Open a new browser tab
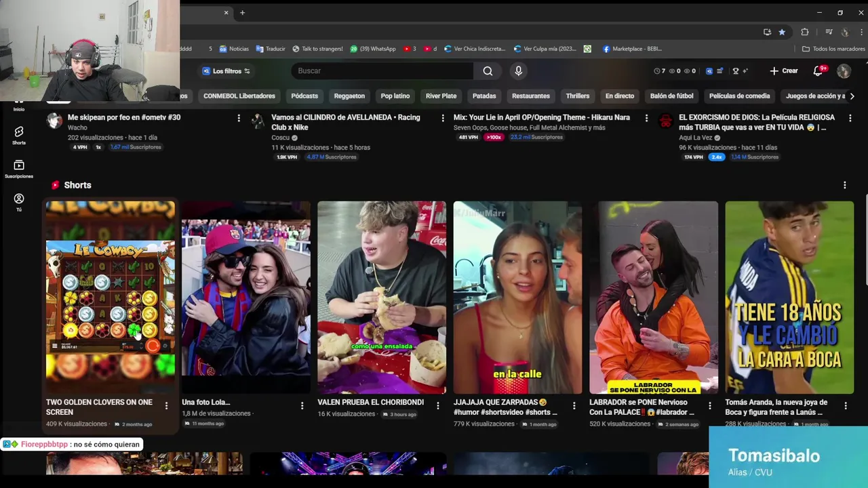The image size is (868, 488). pyautogui.click(x=242, y=12)
